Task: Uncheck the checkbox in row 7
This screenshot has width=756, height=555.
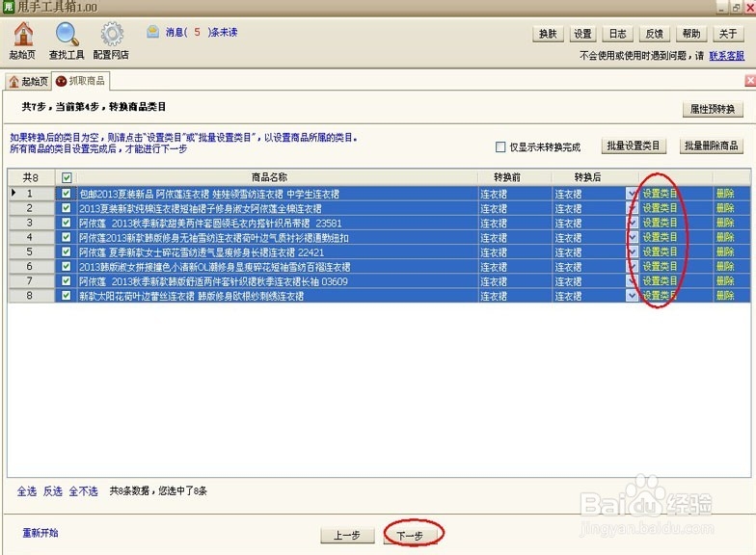Action: tap(67, 281)
